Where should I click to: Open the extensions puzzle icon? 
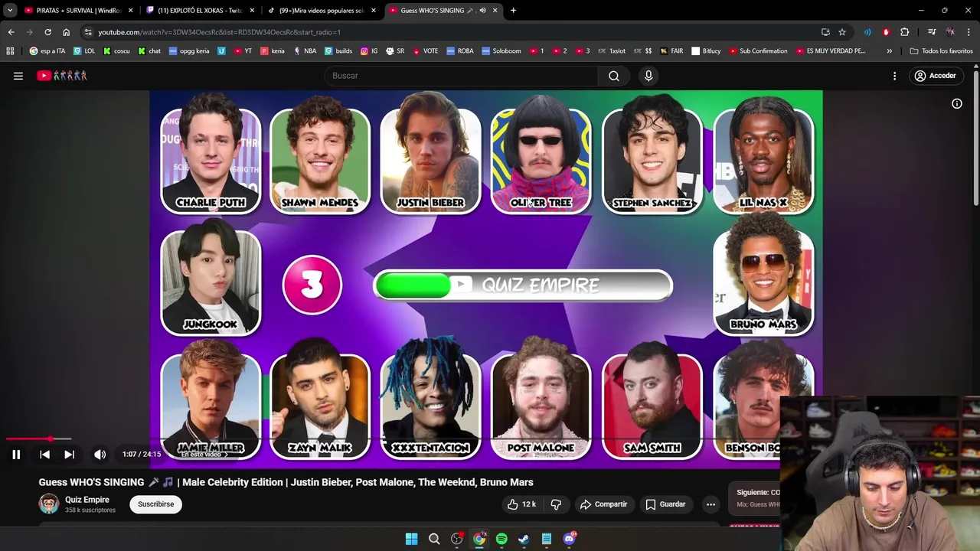click(905, 32)
